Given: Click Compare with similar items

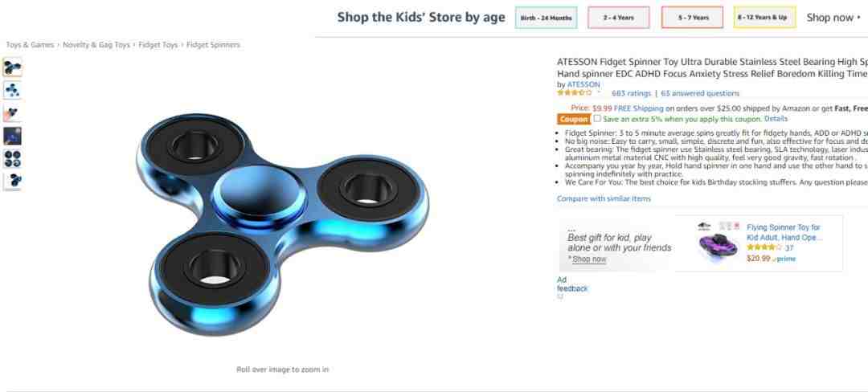Looking at the screenshot, I should click(x=604, y=198).
